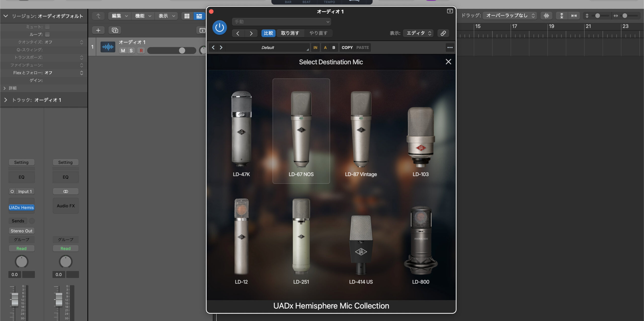Click やり直す redo button

pos(318,33)
